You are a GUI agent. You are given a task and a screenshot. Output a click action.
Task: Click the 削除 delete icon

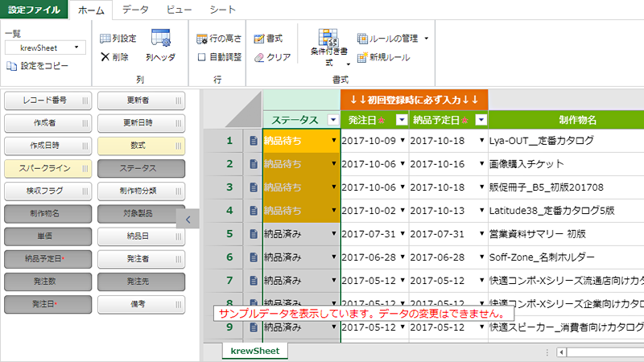[x=105, y=57]
